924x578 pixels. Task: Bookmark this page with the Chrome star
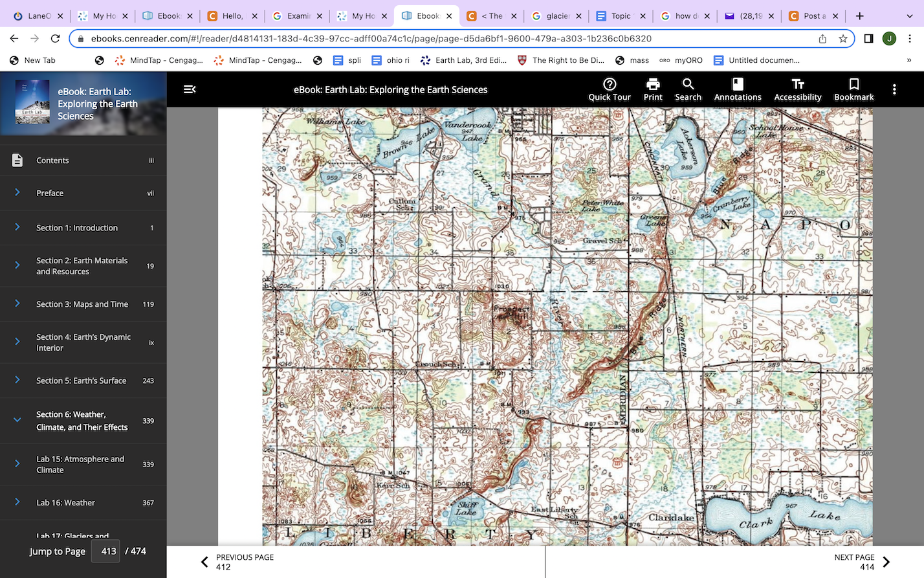pos(843,39)
